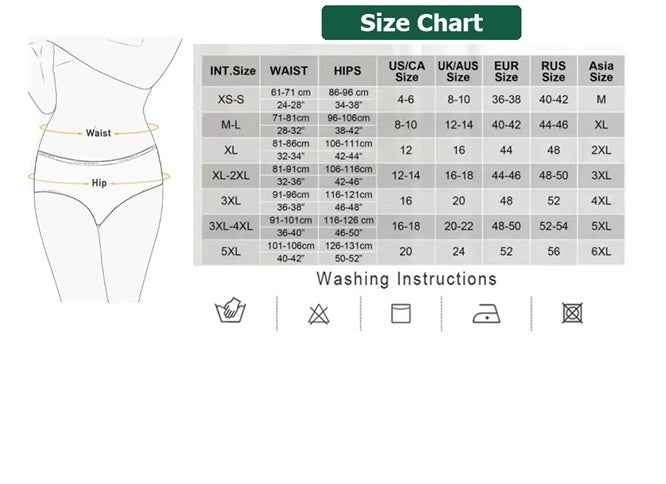Click the 56 RUS size cell
This screenshot has width=666, height=484.
point(553,251)
